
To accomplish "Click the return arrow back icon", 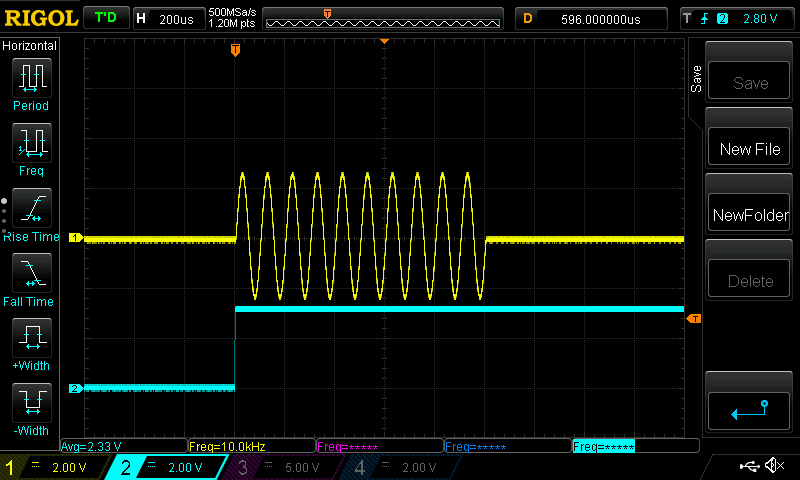I will [x=749, y=408].
